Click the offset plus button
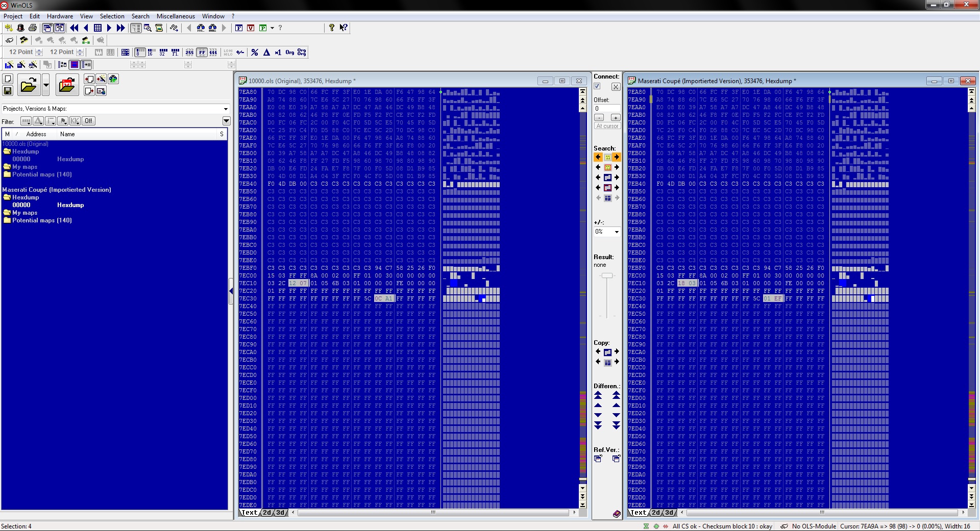This screenshot has height=531, width=980. [x=615, y=117]
